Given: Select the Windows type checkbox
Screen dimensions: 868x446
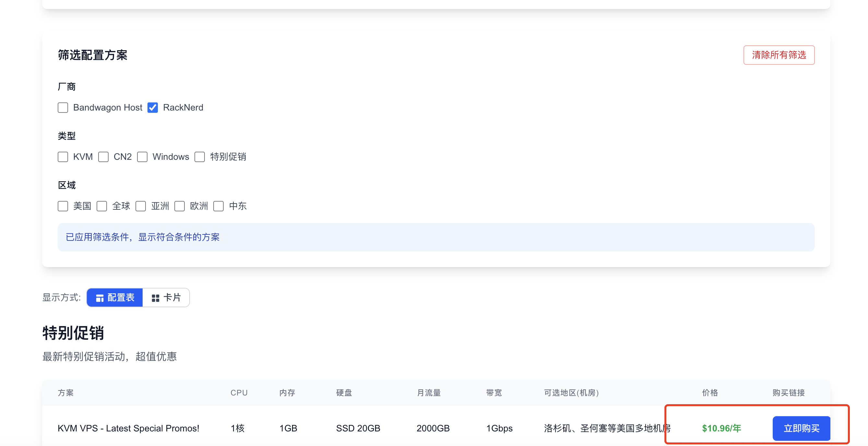Looking at the screenshot, I should (x=142, y=157).
